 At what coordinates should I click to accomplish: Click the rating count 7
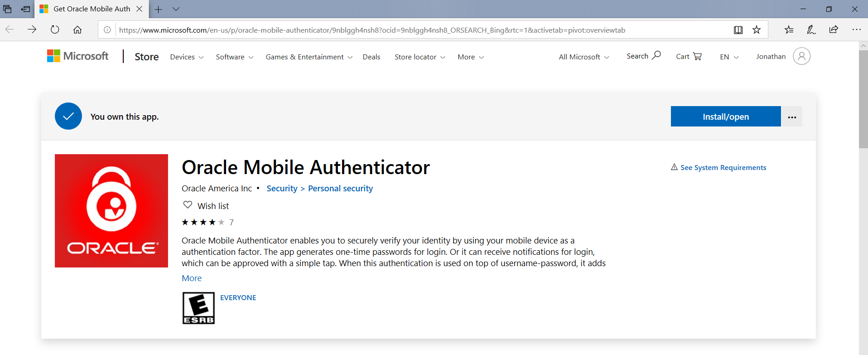click(231, 222)
